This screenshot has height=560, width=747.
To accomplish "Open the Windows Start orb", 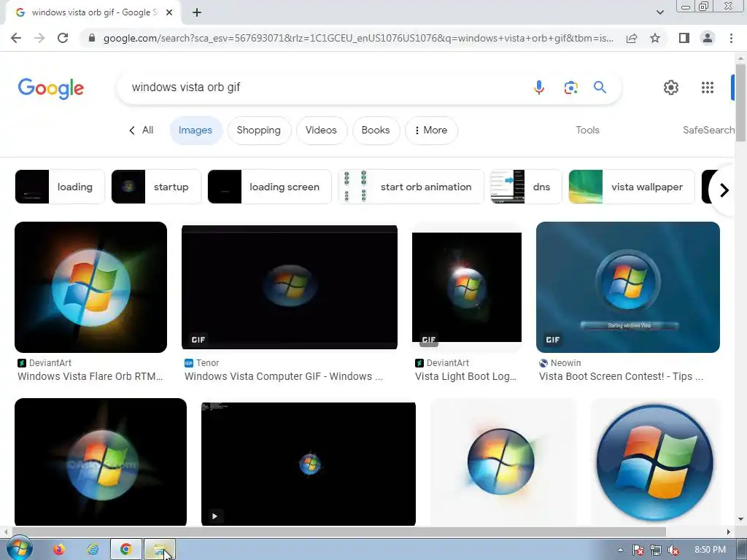I will [18, 548].
